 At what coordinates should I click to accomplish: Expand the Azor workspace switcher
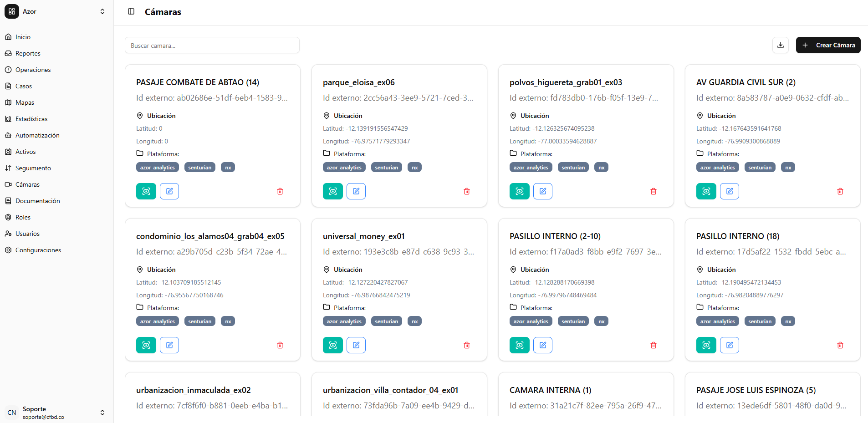(x=56, y=11)
